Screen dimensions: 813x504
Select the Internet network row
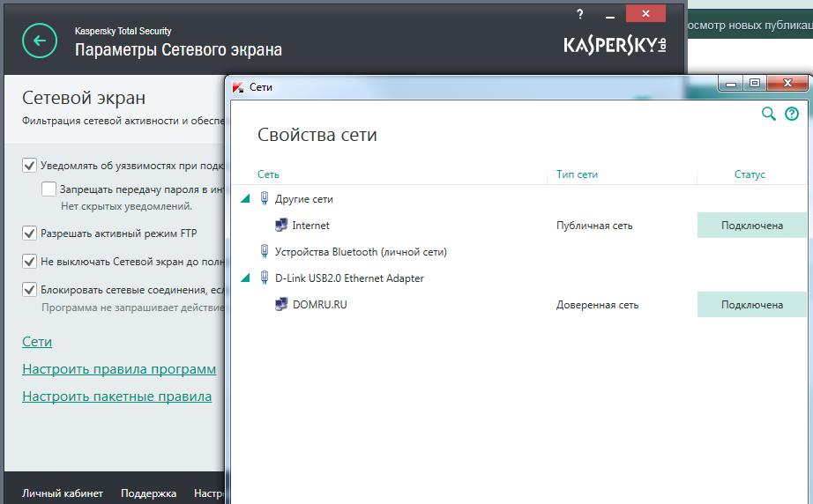(x=518, y=226)
